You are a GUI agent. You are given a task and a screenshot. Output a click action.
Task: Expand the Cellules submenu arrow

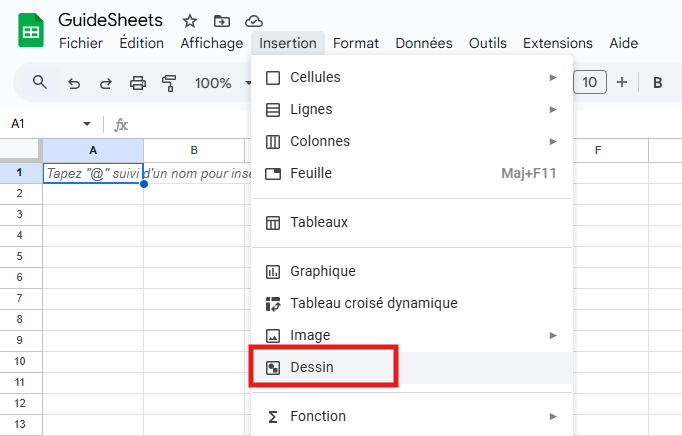553,77
